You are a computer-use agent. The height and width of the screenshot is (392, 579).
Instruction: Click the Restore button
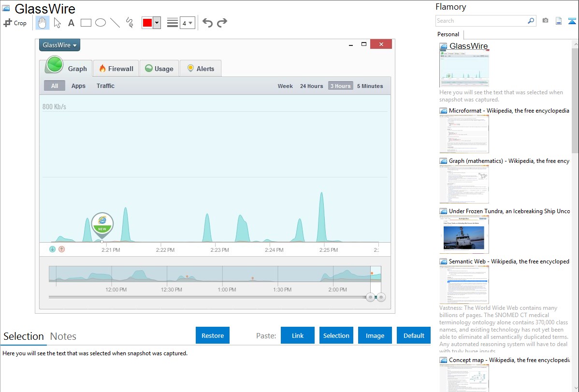(x=213, y=335)
